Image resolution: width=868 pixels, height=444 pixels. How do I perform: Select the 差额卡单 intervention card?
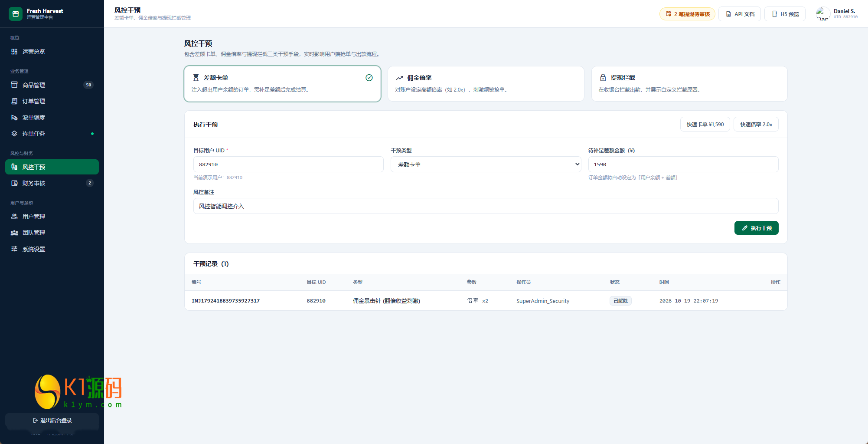pyautogui.click(x=283, y=84)
